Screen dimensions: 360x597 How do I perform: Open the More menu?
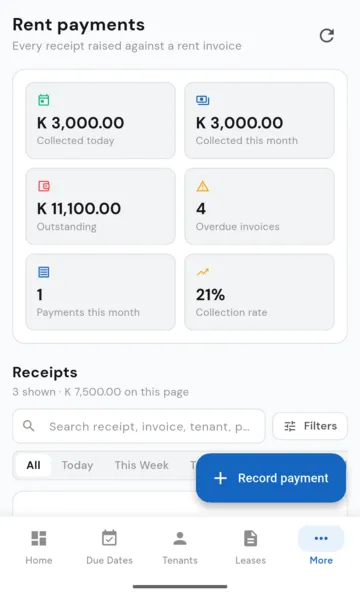click(321, 547)
